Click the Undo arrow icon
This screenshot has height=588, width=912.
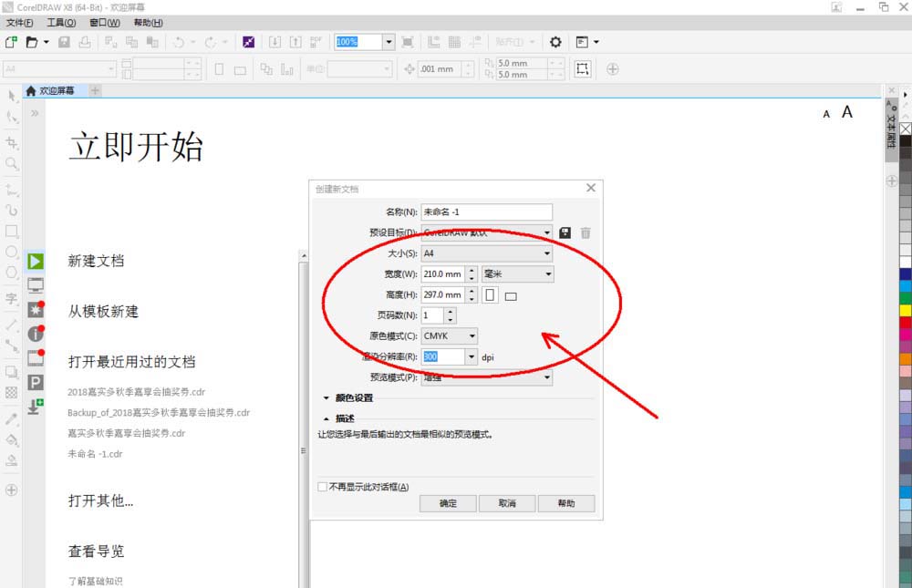(179, 42)
